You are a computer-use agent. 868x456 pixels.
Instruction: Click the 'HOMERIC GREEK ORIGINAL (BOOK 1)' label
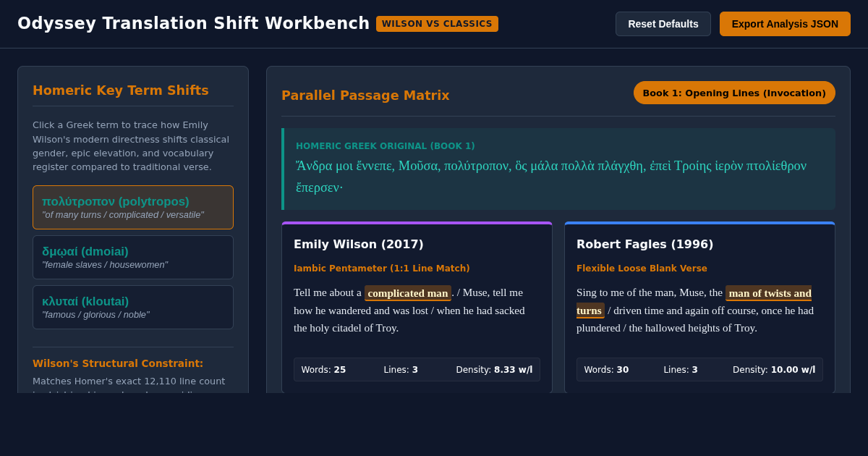point(386,146)
